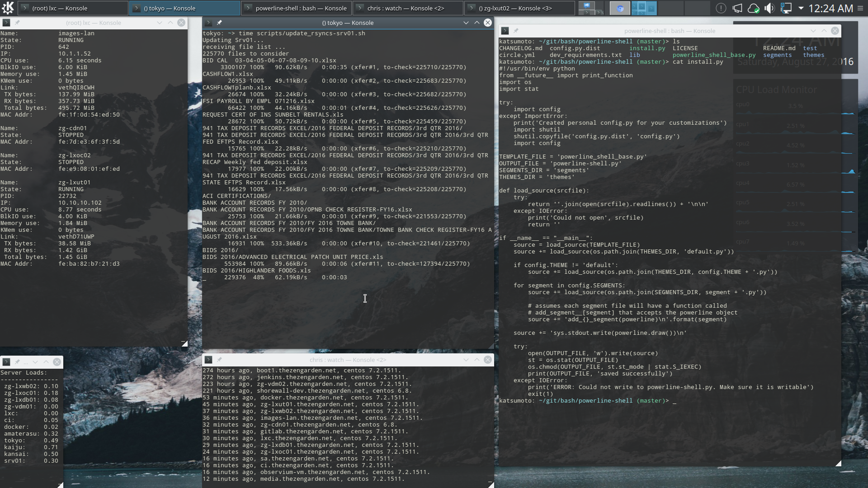Screen dimensions: 868x488
Task: Open the panel hamburger settings menu
Action: tap(861, 8)
